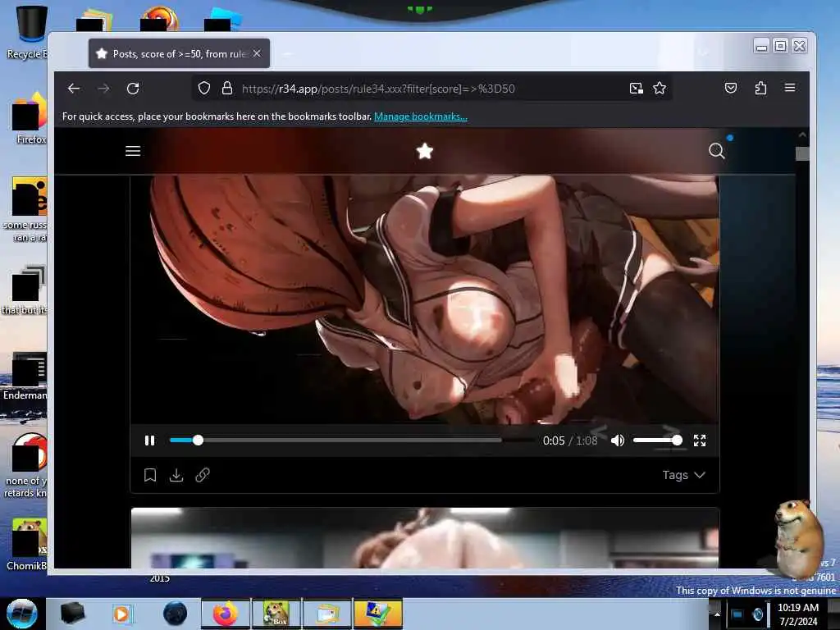The height and width of the screenshot is (630, 840).
Task: Select the 'some russ' desktop icon
Action: point(27,209)
